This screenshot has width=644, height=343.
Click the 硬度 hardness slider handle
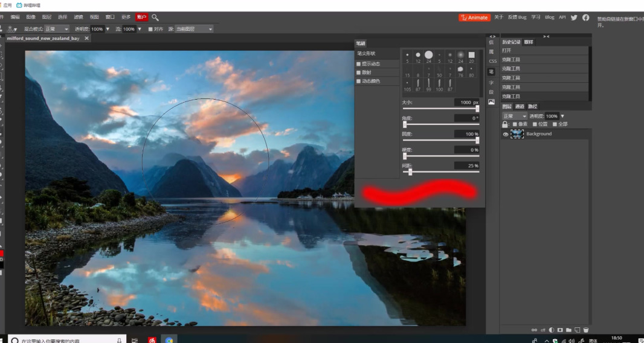(405, 156)
